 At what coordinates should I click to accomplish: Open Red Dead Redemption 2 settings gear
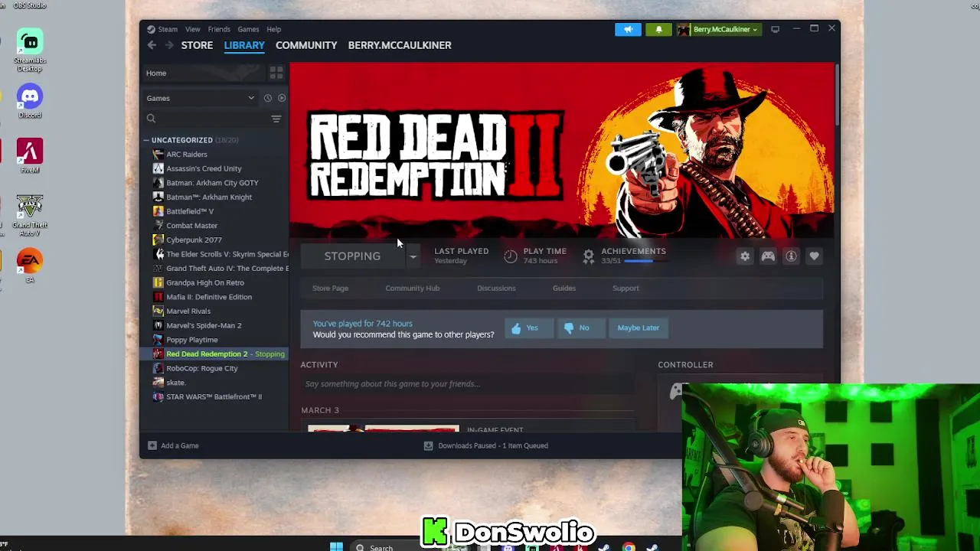[745, 256]
